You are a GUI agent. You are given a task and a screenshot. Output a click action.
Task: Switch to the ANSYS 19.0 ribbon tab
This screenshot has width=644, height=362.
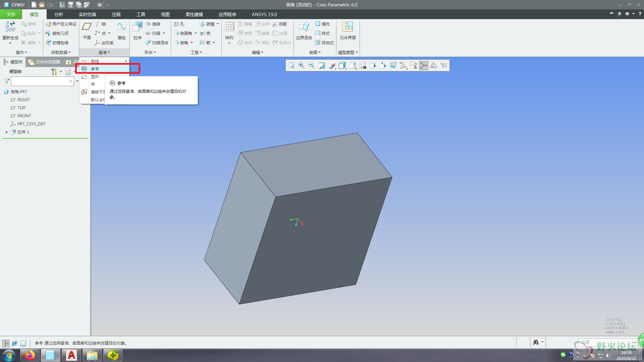pyautogui.click(x=264, y=14)
